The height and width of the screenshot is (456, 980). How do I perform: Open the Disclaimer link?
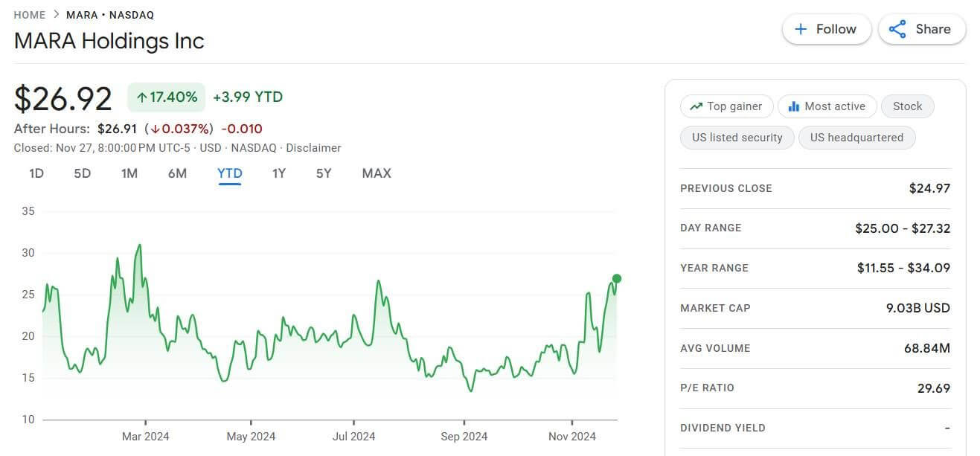pyautogui.click(x=313, y=148)
